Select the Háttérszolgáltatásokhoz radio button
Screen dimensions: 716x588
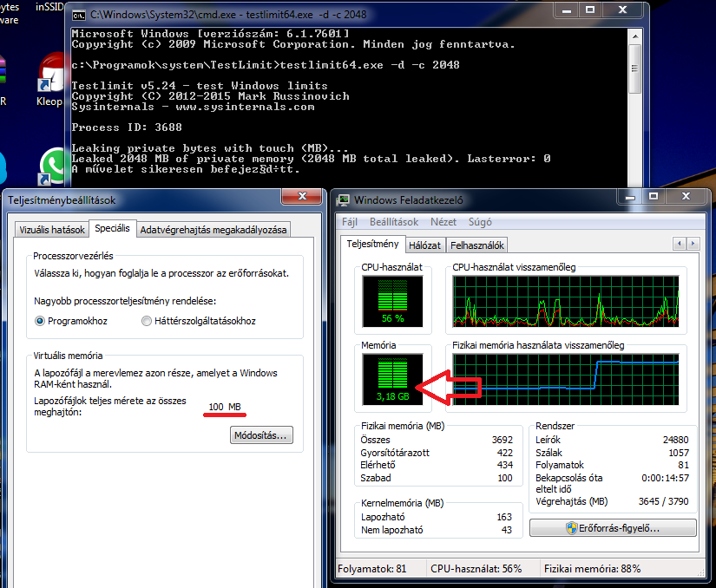(x=146, y=321)
